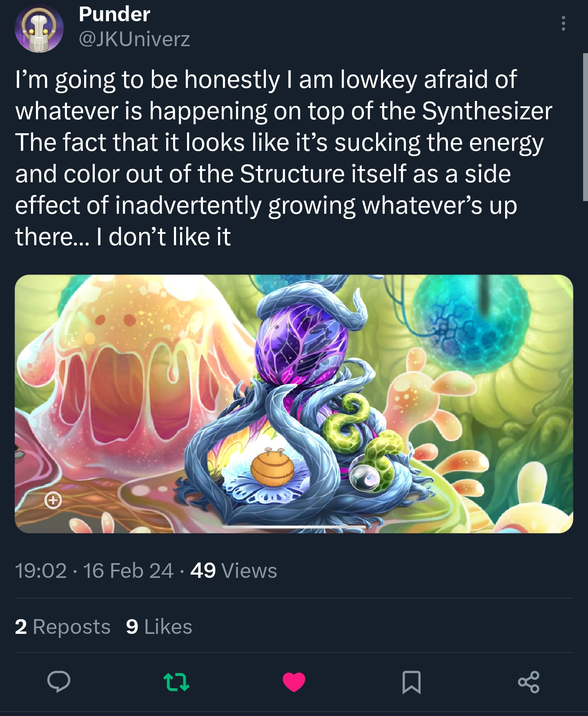Click the 16 Feb 24 date
Viewport: 588px width, 716px height.
128,571
